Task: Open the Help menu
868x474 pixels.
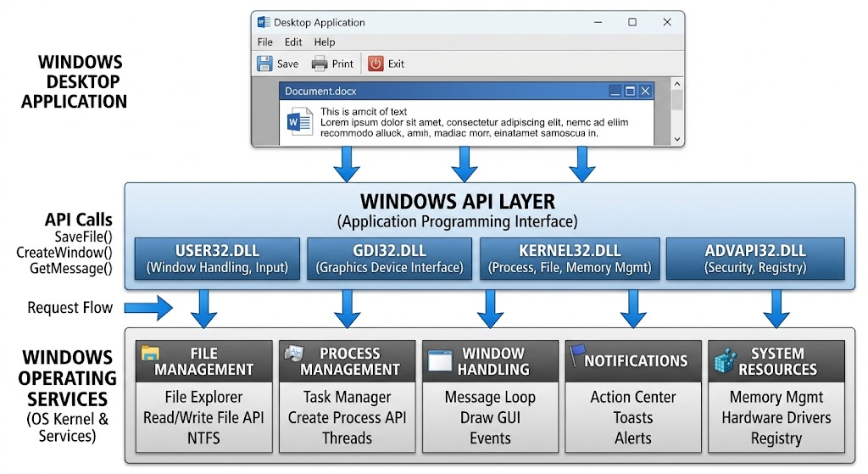Action: click(325, 42)
